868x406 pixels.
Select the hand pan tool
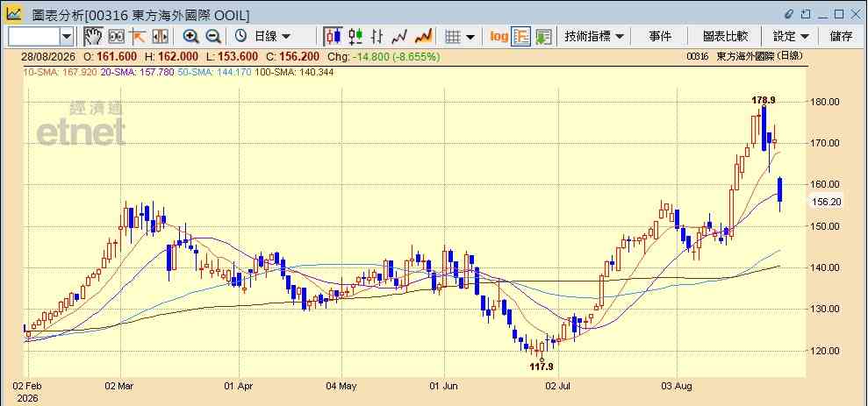(93, 37)
